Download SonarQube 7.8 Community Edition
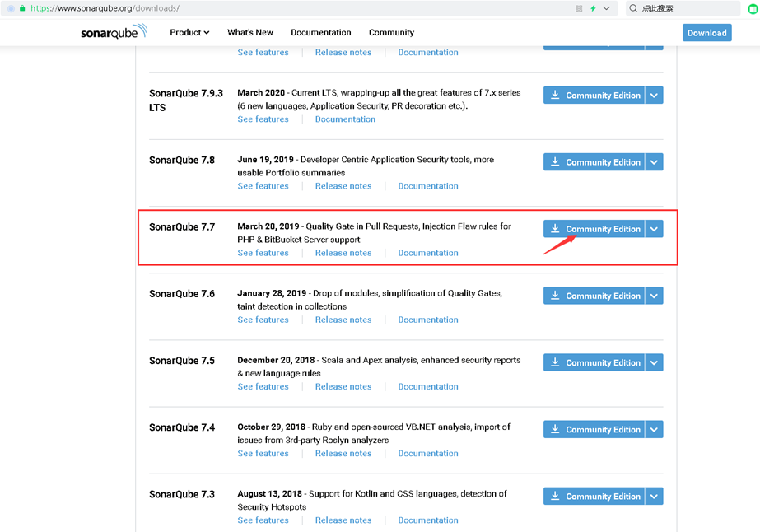Screen dimensions: 760x532 [594, 162]
